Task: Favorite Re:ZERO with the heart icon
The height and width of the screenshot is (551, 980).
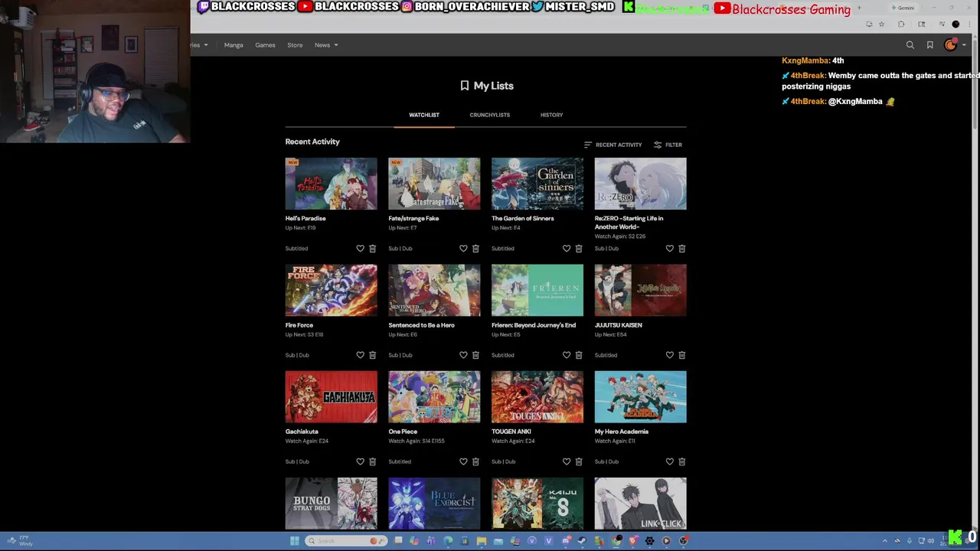Action: (670, 249)
